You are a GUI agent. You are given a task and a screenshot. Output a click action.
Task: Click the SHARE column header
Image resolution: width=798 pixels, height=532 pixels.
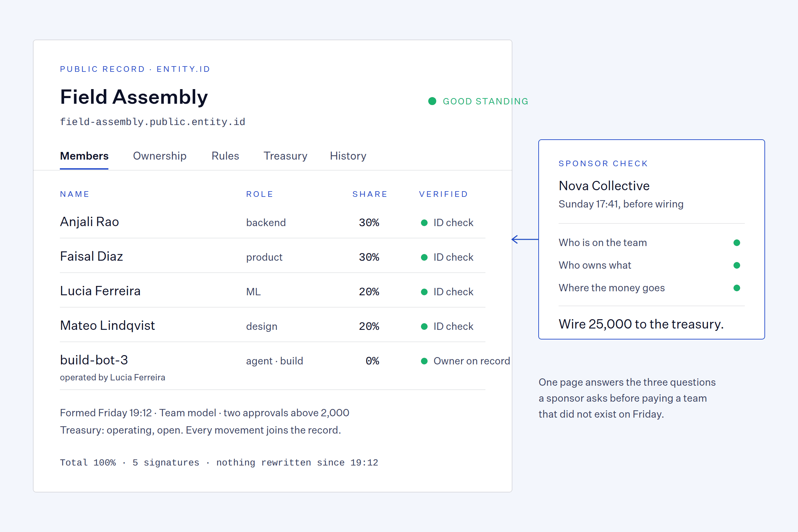pyautogui.click(x=370, y=194)
